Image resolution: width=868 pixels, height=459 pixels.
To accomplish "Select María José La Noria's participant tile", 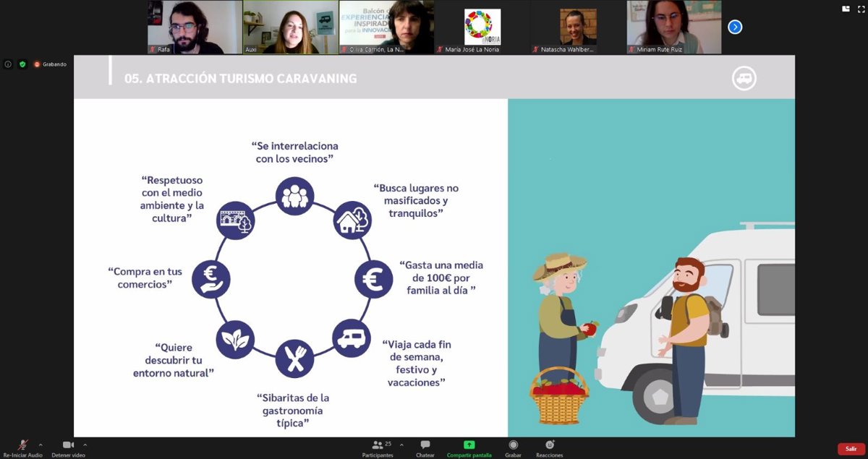I will (482, 27).
